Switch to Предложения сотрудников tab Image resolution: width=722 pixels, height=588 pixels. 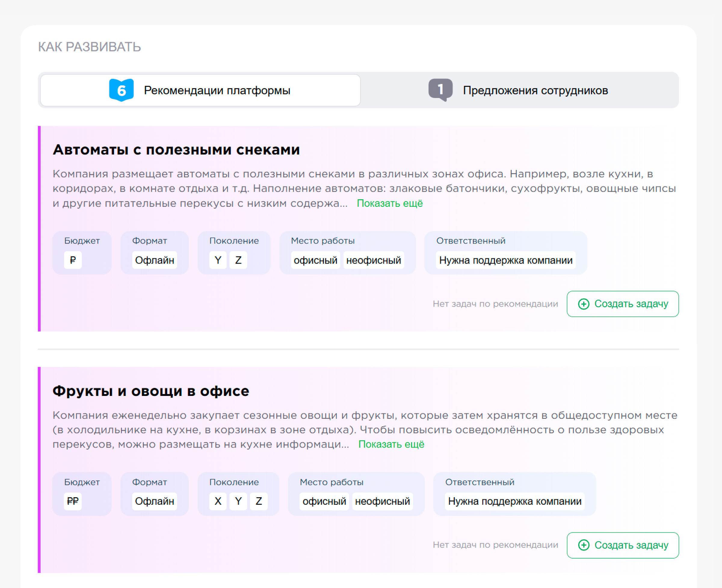click(519, 90)
